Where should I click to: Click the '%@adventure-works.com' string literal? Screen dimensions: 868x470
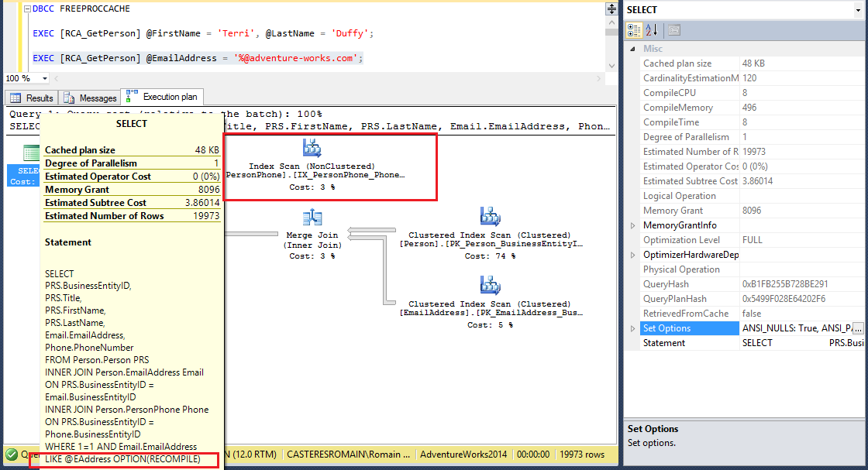pos(296,58)
